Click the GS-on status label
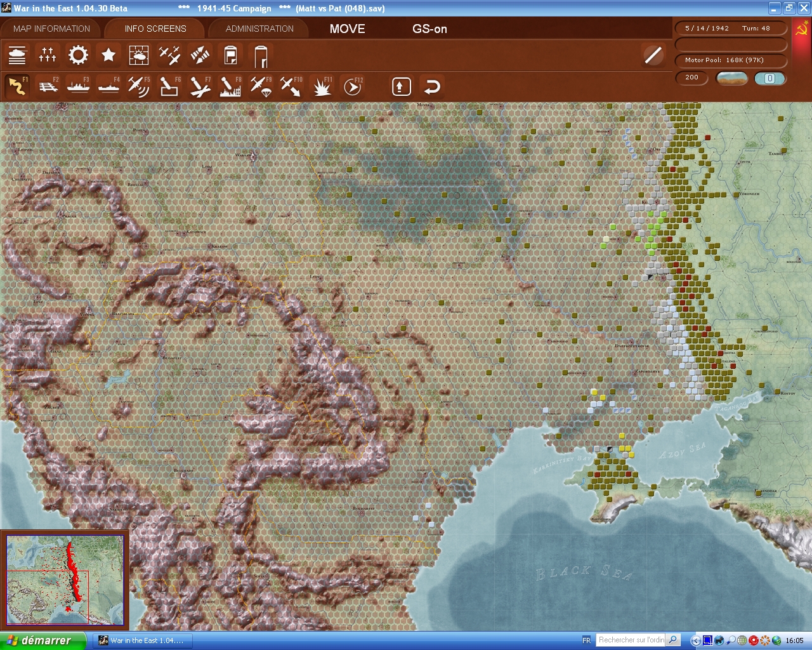 coord(429,29)
